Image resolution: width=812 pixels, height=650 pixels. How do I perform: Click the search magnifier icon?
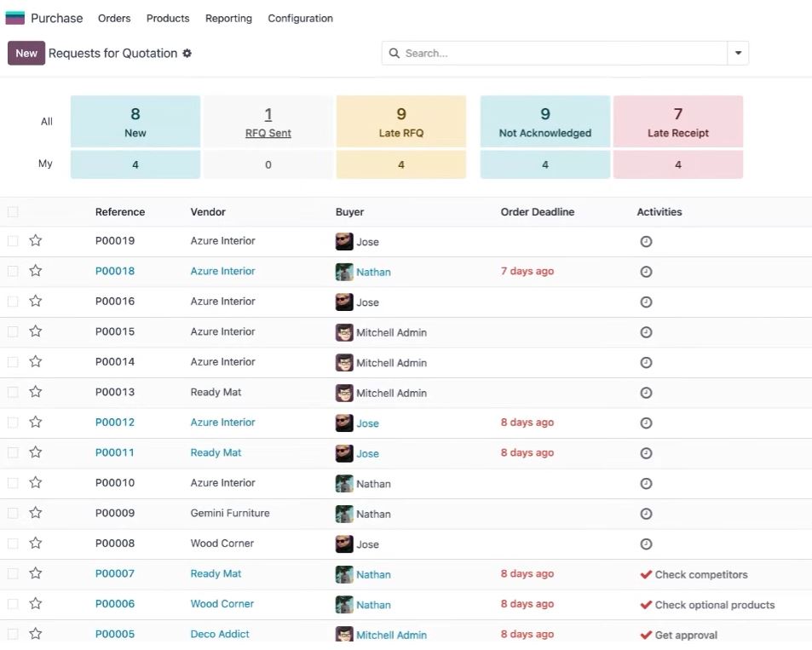coord(394,54)
